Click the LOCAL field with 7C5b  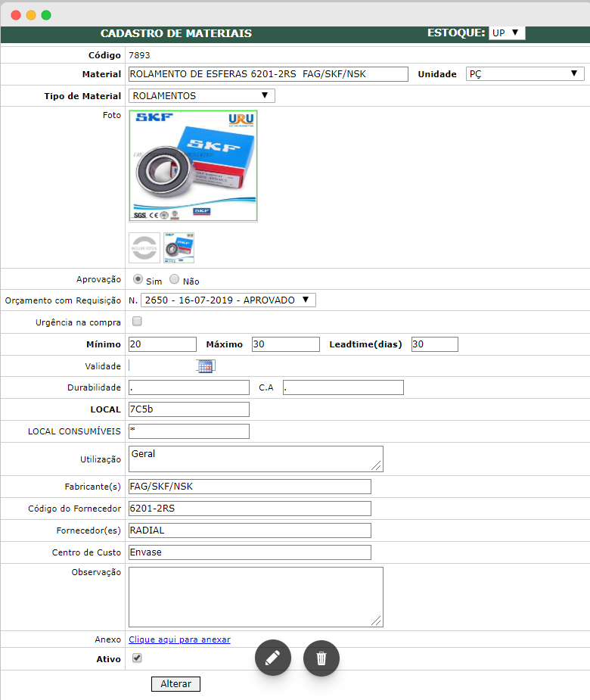pos(189,409)
